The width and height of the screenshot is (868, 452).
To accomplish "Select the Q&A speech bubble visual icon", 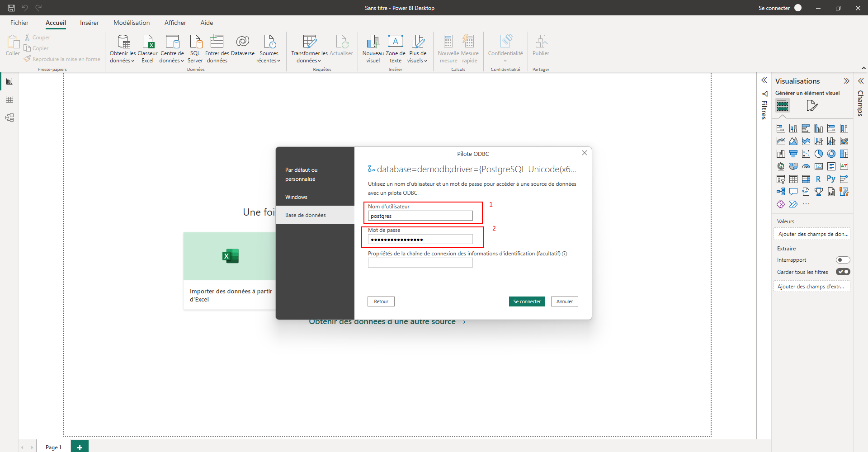I will click(x=793, y=192).
